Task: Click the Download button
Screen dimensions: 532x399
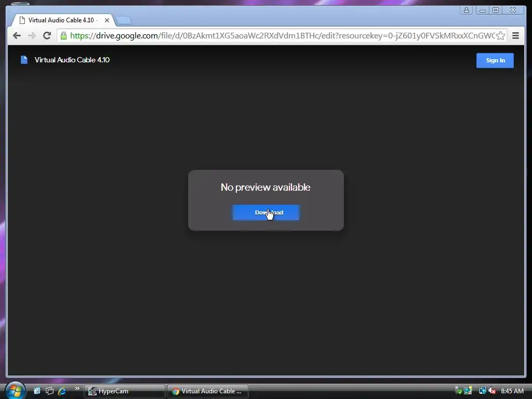Action: [x=265, y=212]
